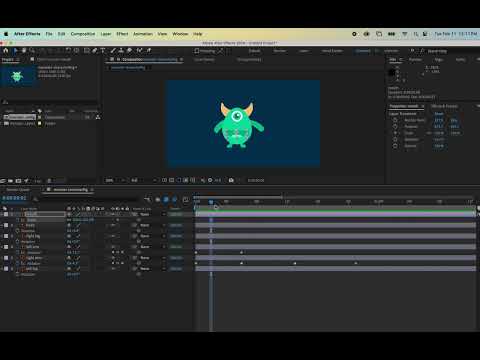Select the Small Screen workspace

[332, 51]
